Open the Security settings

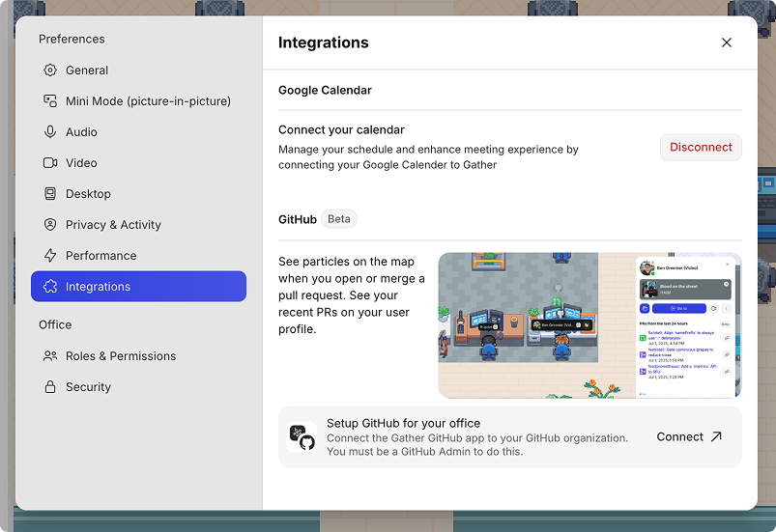click(x=138, y=386)
